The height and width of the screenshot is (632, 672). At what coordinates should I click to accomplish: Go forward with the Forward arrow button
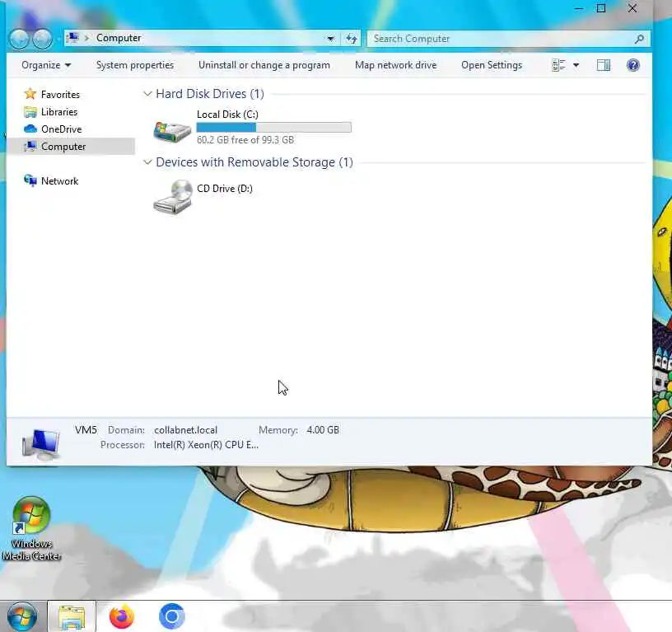43,39
